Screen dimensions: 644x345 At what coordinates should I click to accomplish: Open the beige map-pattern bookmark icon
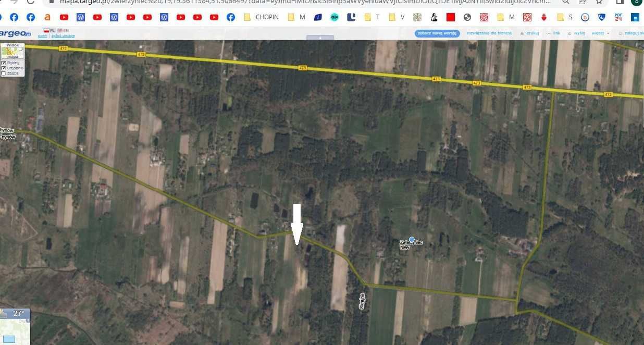tap(417, 17)
